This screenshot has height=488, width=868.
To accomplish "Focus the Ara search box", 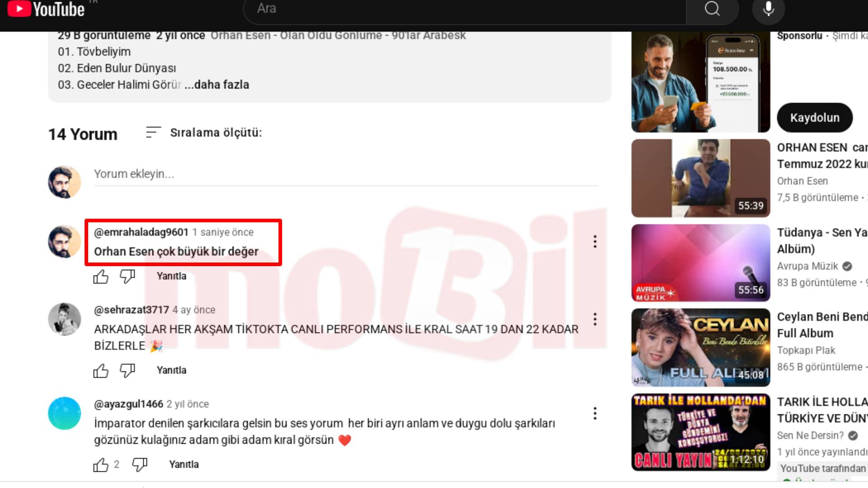I will click(466, 9).
